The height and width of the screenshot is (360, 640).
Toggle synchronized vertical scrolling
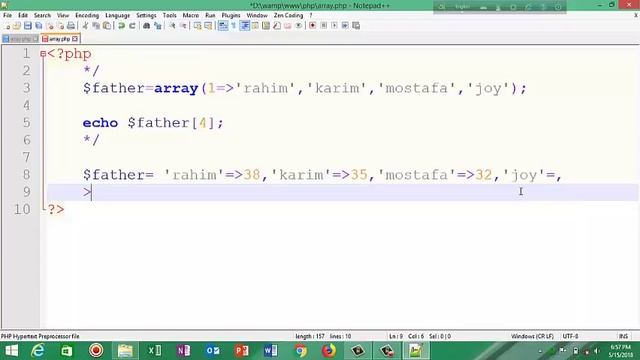pos(198,26)
